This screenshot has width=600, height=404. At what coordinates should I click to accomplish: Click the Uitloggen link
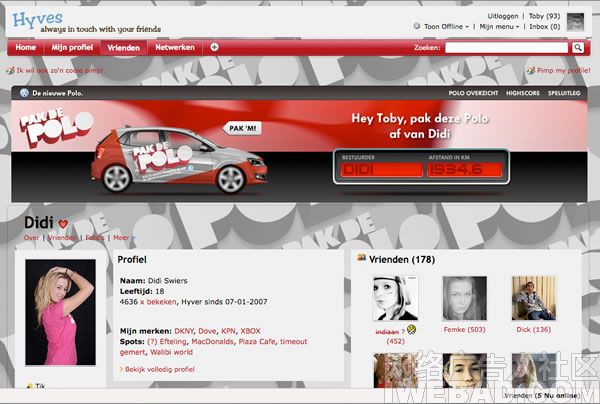click(502, 16)
